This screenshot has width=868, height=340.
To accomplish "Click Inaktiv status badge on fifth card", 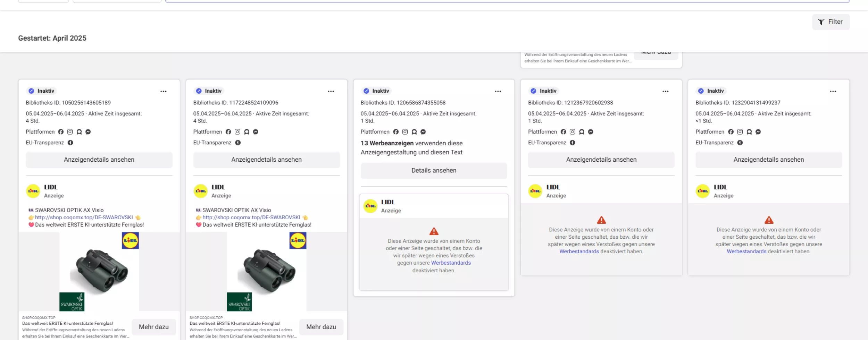I will tap(711, 91).
